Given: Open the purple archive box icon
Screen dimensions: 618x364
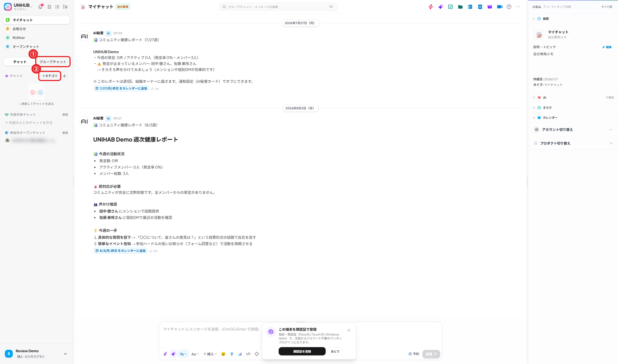Looking at the screenshot, I should tap(490, 7).
